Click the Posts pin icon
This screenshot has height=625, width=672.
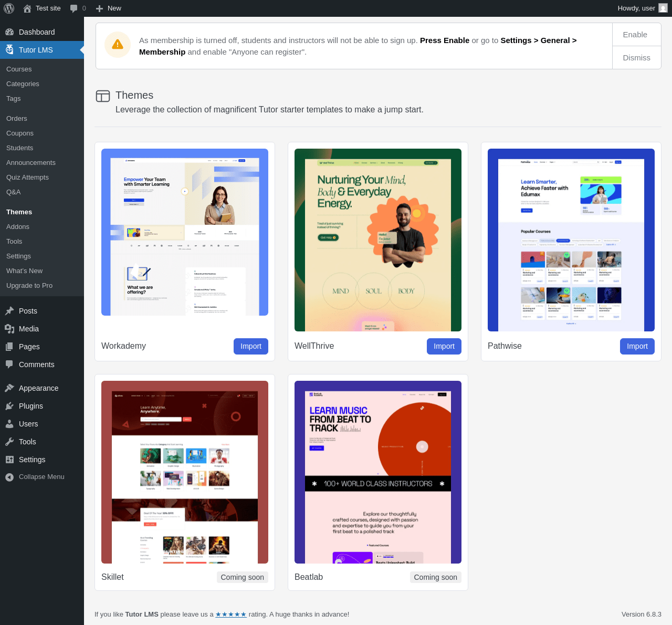(9, 311)
